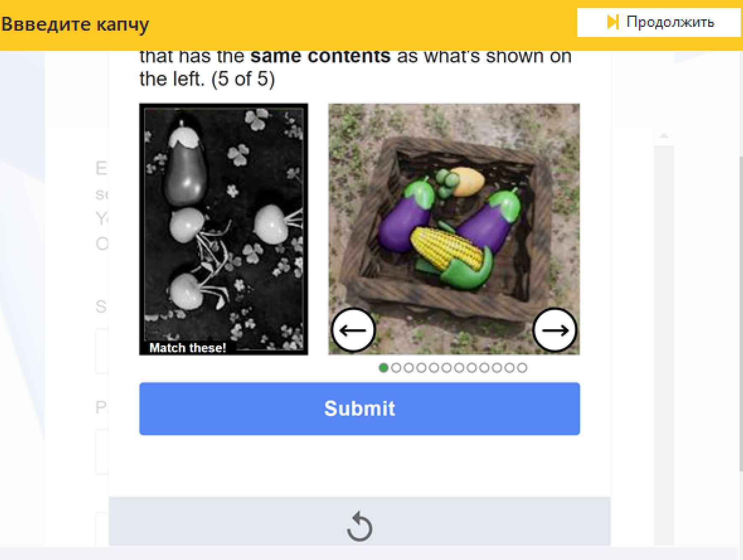Click the bold 'same contents' instruction text

[x=320, y=57]
